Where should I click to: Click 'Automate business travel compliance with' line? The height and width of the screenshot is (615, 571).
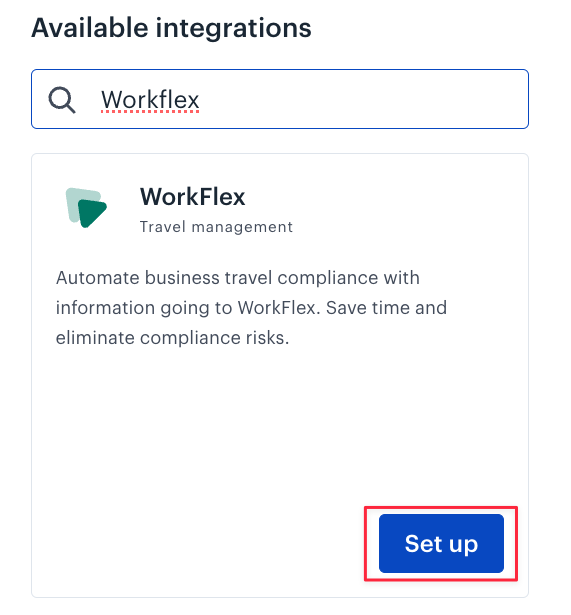tap(238, 278)
